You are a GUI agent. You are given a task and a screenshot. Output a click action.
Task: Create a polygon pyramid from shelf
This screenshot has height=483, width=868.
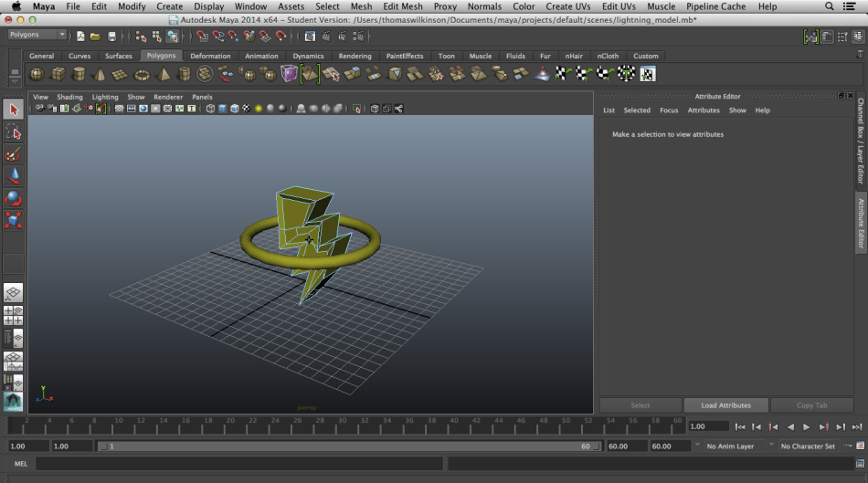pyautogui.click(x=164, y=74)
